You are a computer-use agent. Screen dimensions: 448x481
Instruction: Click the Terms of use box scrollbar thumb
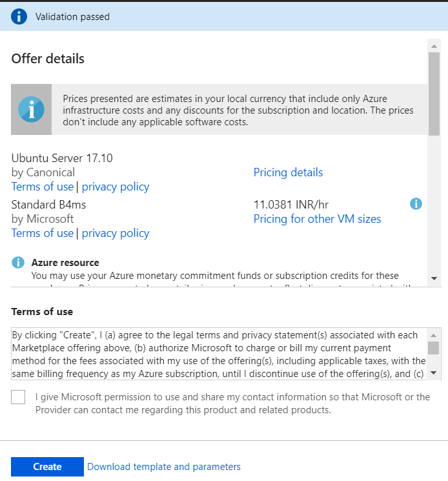434,348
